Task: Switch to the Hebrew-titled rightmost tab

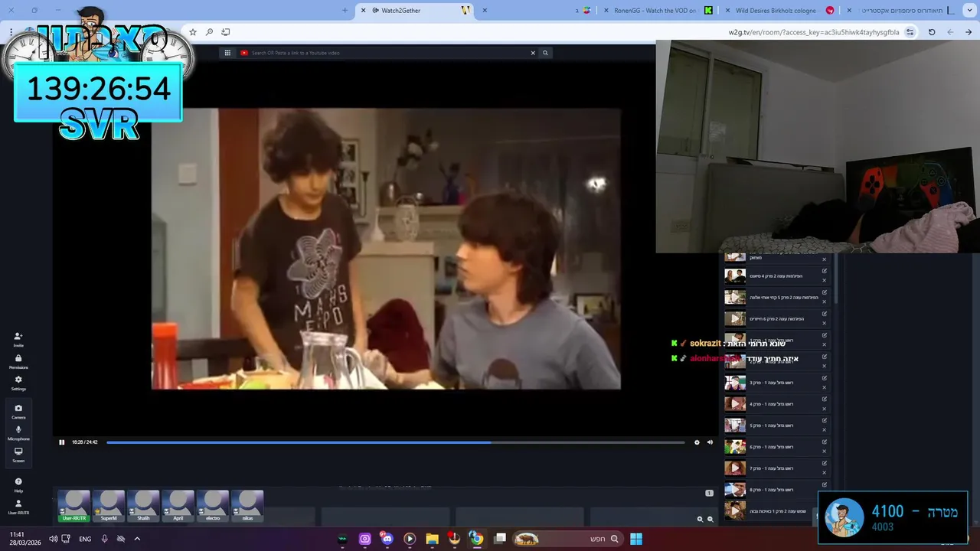Action: pos(900,11)
